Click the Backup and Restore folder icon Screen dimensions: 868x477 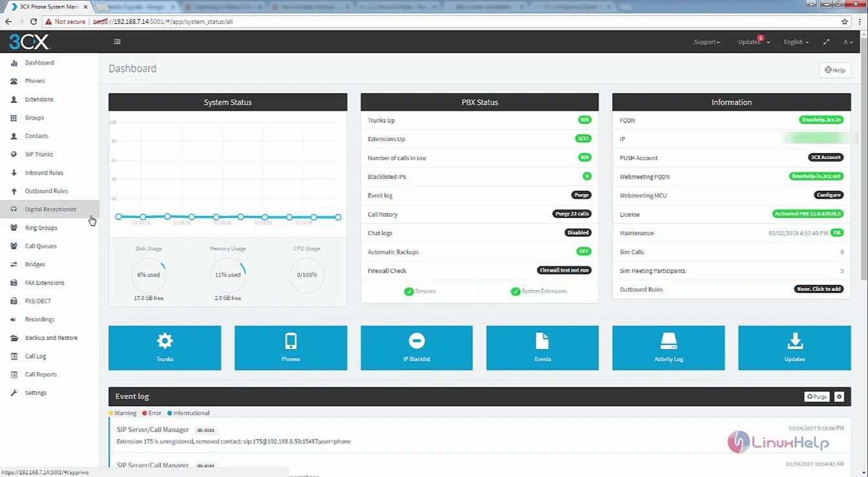14,338
